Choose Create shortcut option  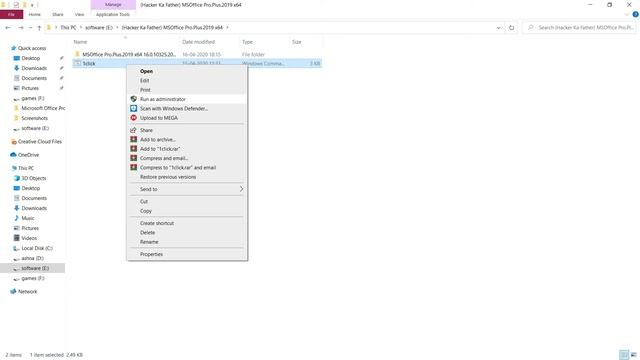click(x=187, y=223)
